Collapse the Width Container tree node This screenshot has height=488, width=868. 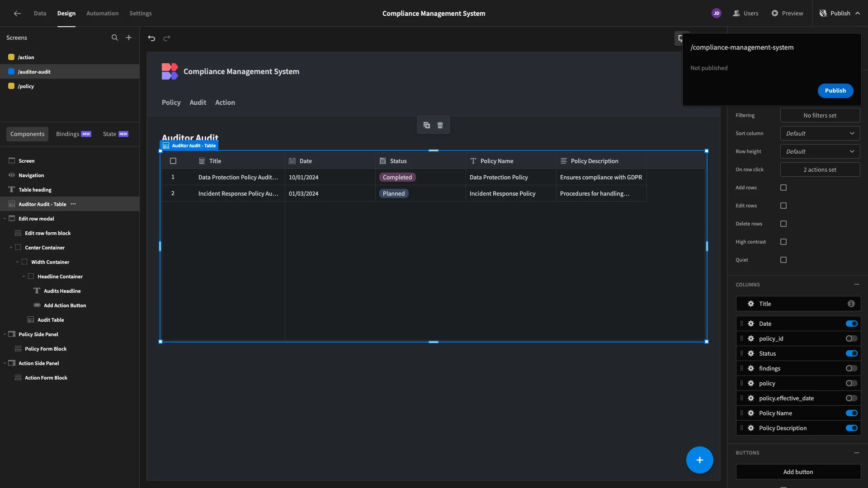pos(18,262)
